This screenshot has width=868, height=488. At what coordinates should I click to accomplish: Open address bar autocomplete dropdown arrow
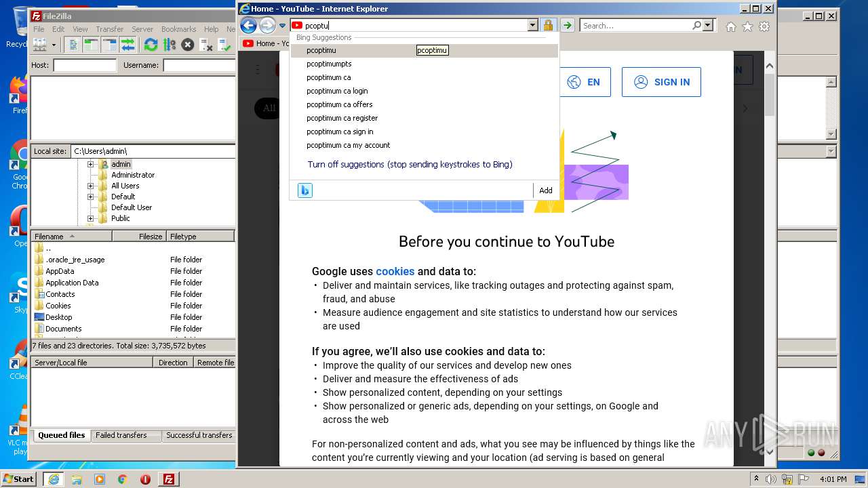point(532,25)
